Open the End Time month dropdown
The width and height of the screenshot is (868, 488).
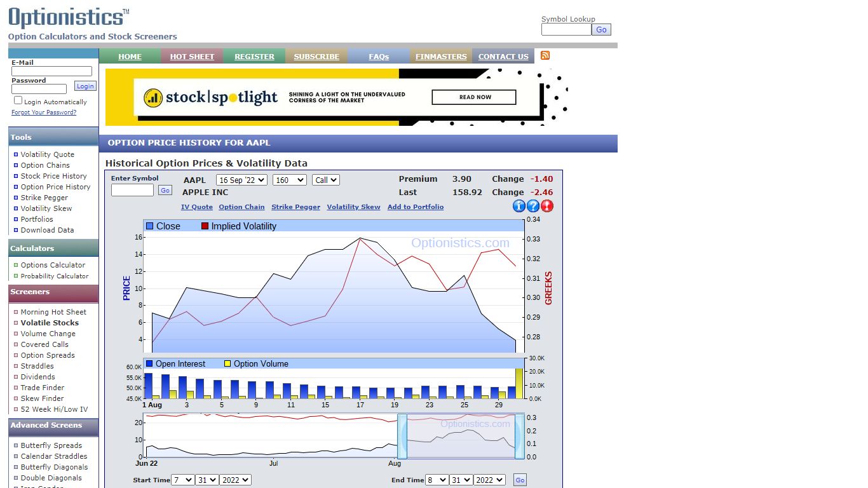pos(437,480)
